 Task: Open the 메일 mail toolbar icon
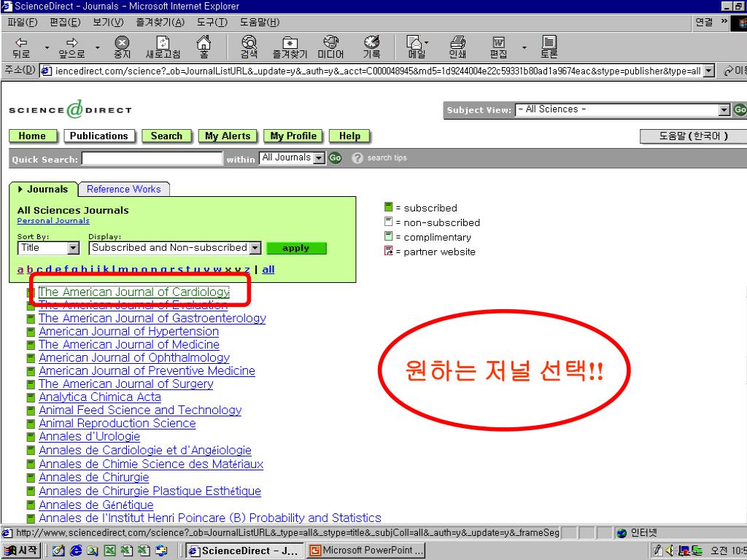pos(415,47)
